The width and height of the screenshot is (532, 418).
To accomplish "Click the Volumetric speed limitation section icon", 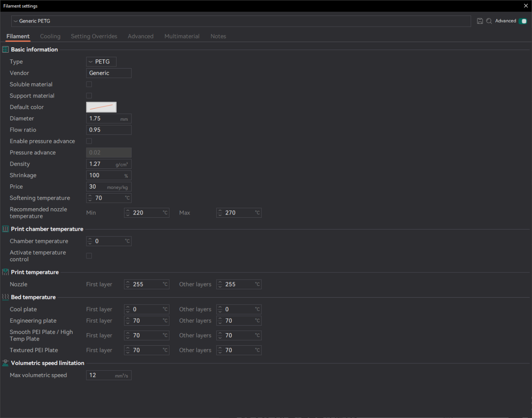I will [x=5, y=363].
